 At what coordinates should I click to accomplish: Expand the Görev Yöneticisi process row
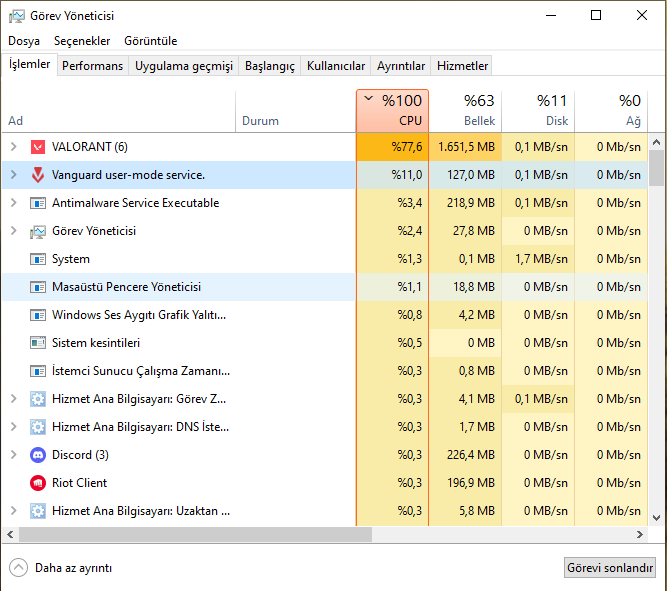click(x=14, y=231)
